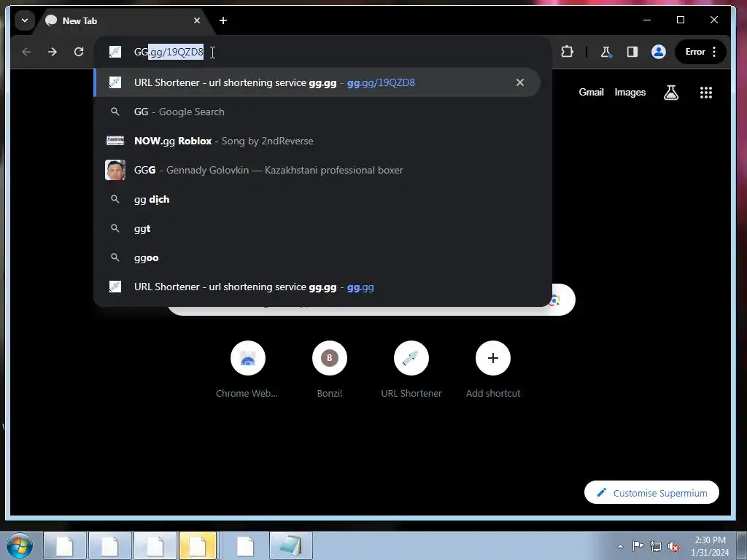
Task: Click Add shortcut button
Action: coord(493,370)
